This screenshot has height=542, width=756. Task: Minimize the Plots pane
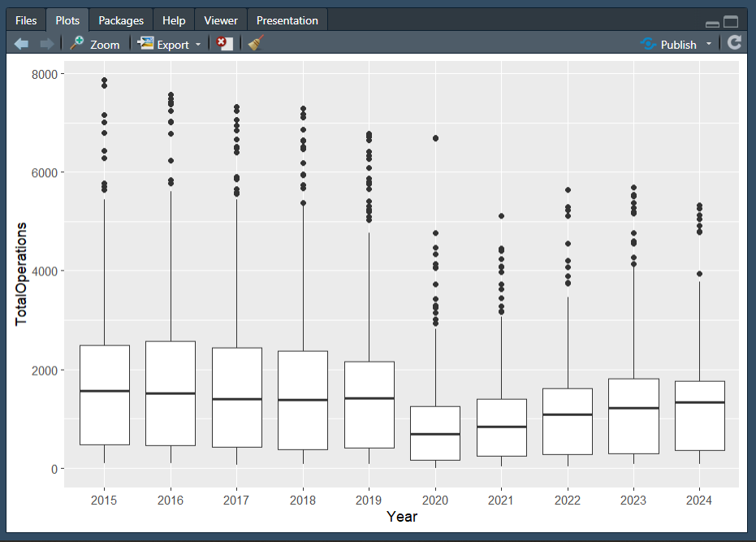(x=712, y=24)
